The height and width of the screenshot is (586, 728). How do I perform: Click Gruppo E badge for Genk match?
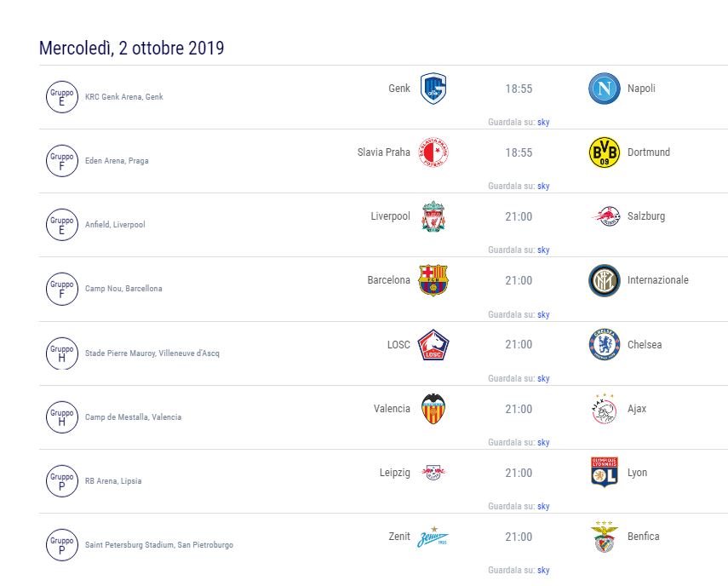(x=62, y=95)
